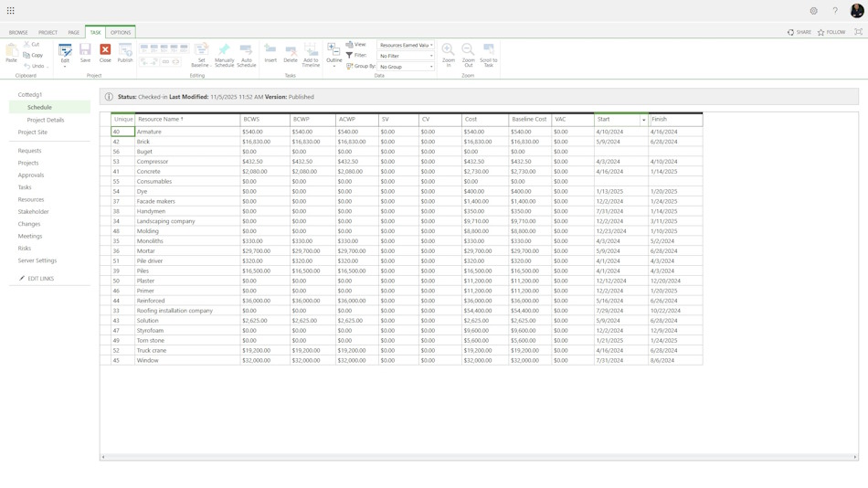Viewport: 868px width, 488px height.
Task: Click the Outline icon
Action: [333, 50]
